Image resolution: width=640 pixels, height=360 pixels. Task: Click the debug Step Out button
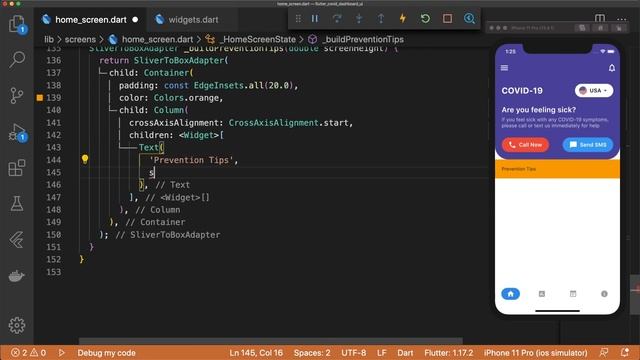coord(381,18)
